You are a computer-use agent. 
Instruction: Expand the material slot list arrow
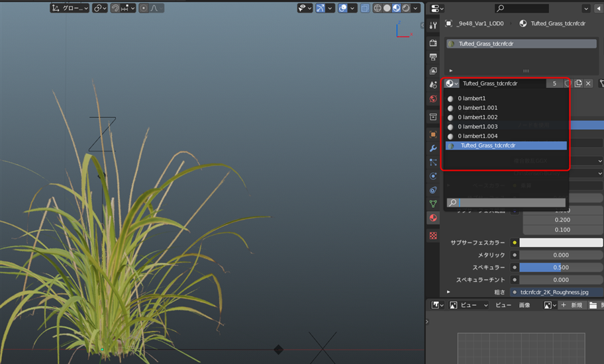451,71
